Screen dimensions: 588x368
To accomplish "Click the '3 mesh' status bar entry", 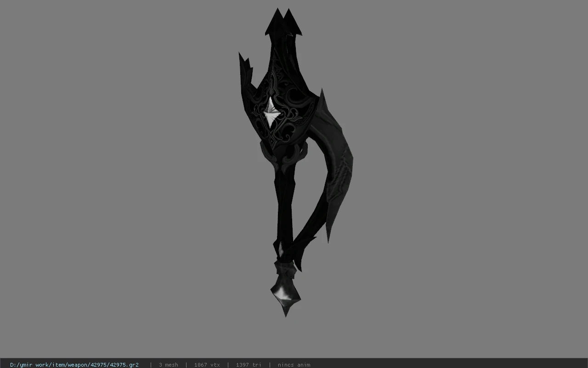I will click(x=169, y=365).
